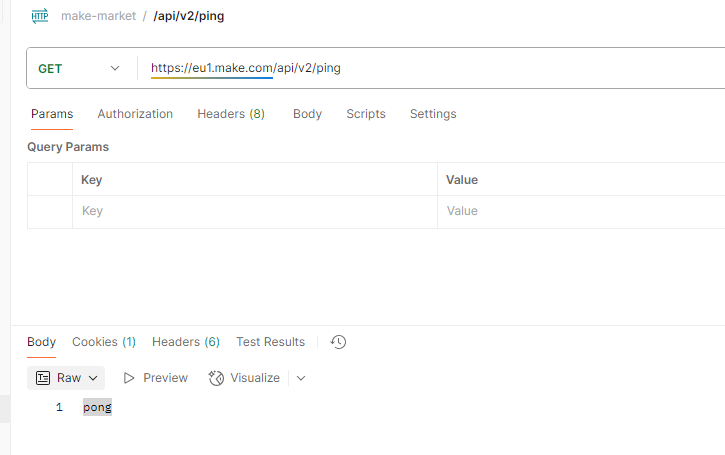
Task: Click the Preview play icon
Action: [129, 378]
